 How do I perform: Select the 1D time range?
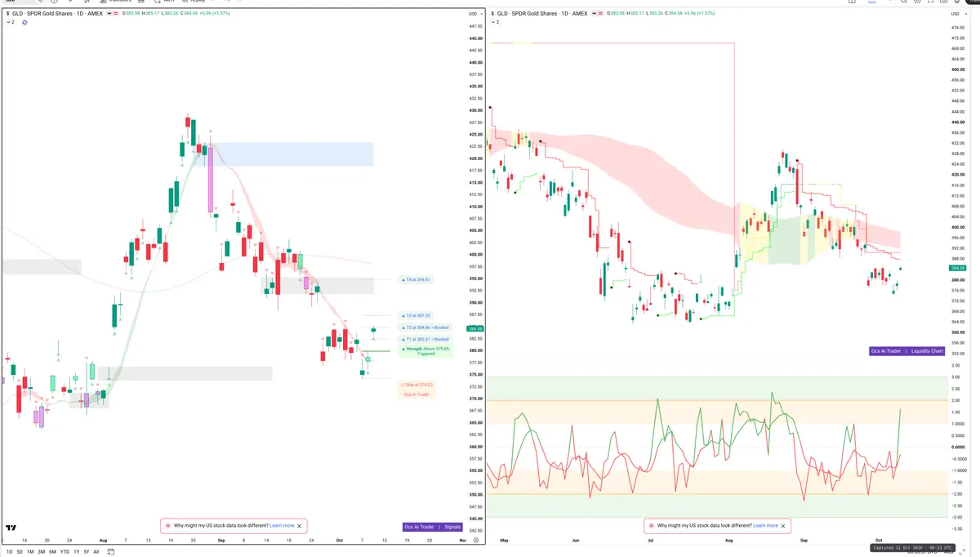[10, 552]
